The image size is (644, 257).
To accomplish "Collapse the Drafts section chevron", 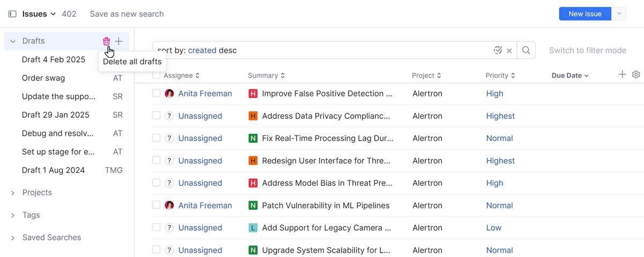I will (13, 41).
